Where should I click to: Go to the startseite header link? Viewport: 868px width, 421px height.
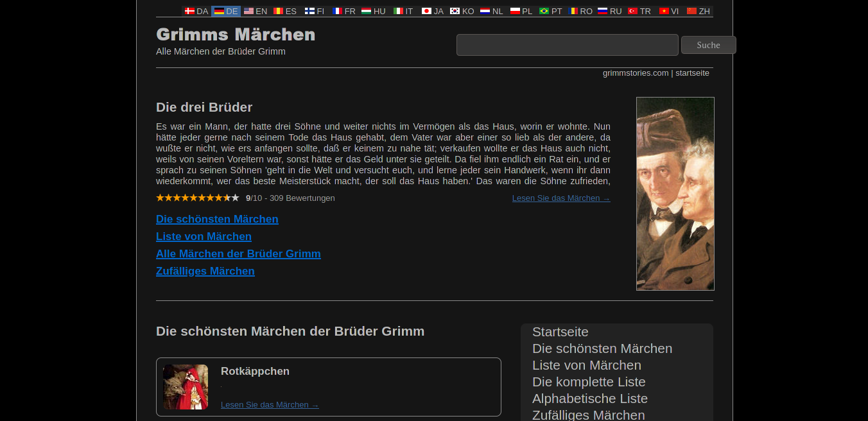tap(692, 73)
